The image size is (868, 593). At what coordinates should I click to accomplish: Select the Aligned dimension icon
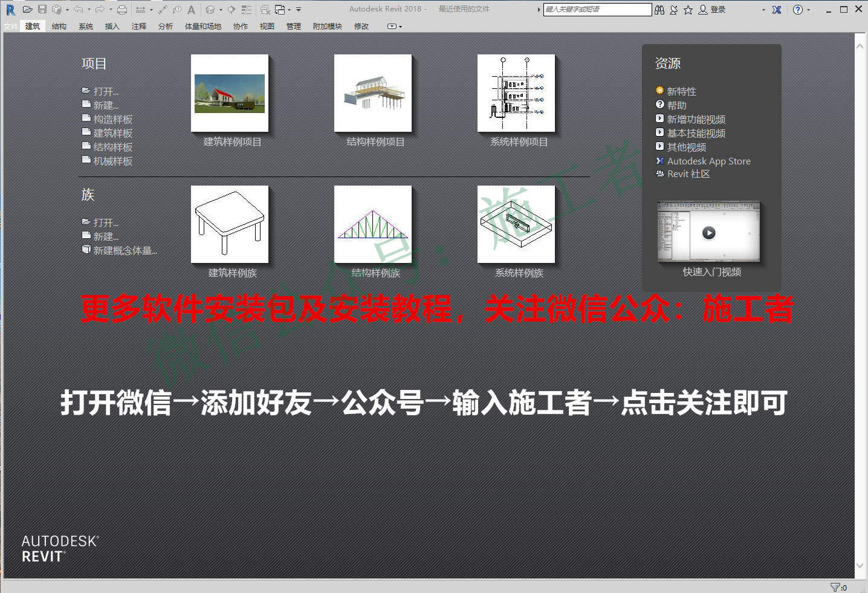(163, 10)
